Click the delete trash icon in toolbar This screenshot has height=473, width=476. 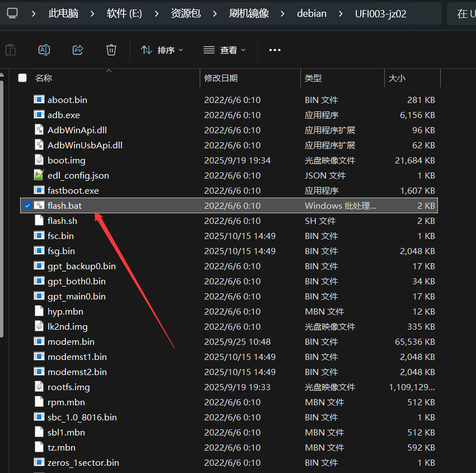pyautogui.click(x=111, y=50)
